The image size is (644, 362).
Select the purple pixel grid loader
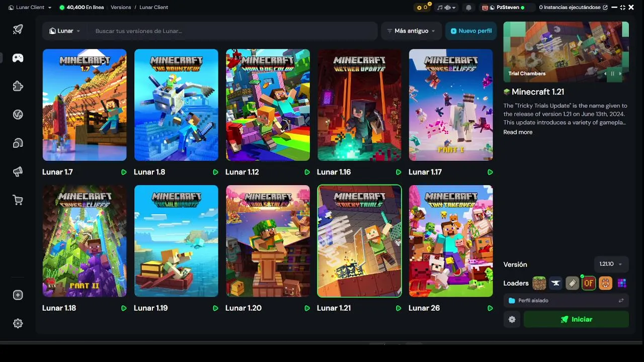[622, 283]
